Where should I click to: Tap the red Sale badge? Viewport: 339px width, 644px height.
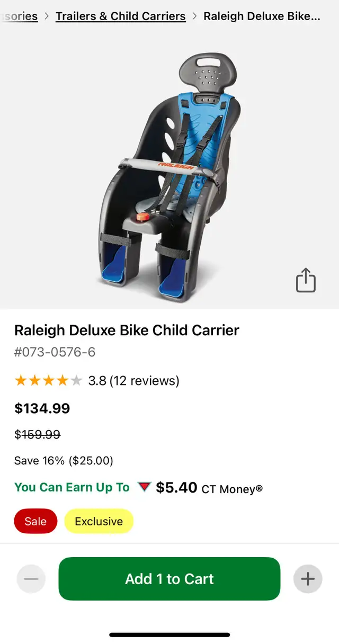click(x=35, y=521)
